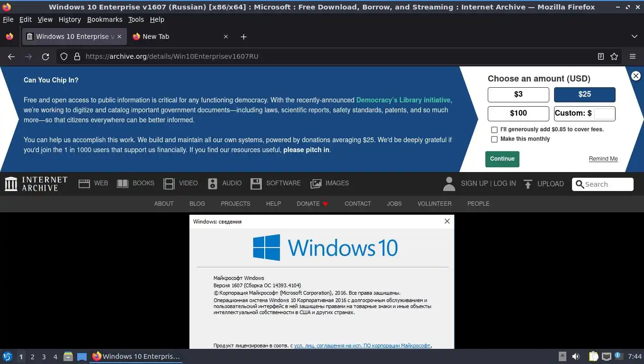
Task: Open a new tab with the plus icon
Action: click(x=243, y=36)
